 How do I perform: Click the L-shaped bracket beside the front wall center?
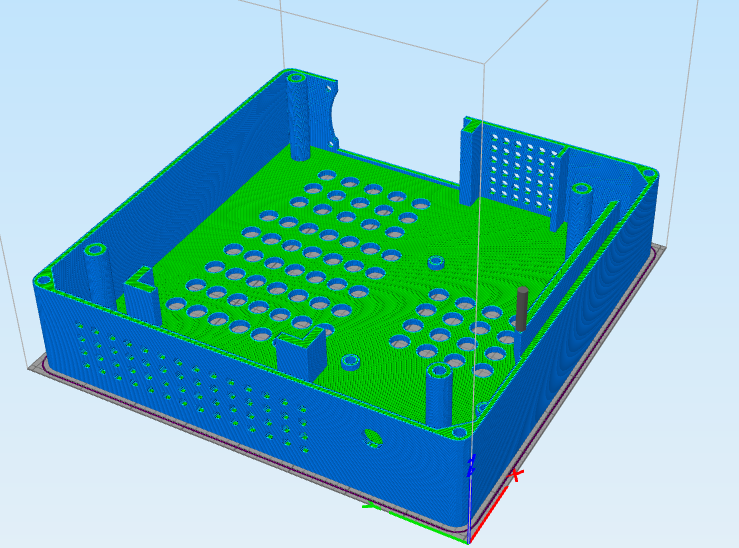301,352
